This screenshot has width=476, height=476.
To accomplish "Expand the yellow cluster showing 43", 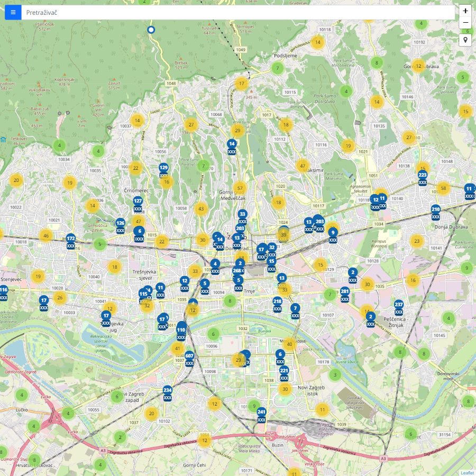I will click(200, 209).
